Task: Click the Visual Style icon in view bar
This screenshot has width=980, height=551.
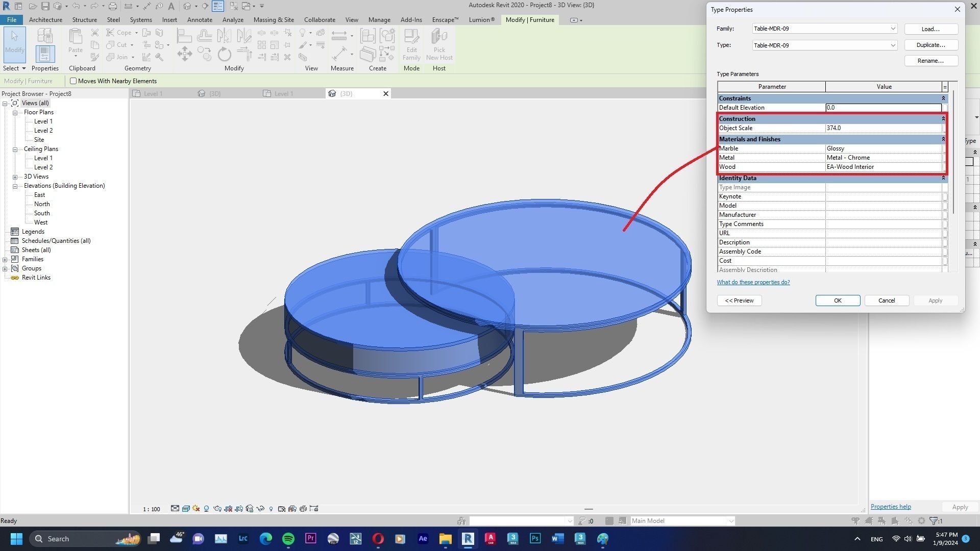Action: (186, 509)
